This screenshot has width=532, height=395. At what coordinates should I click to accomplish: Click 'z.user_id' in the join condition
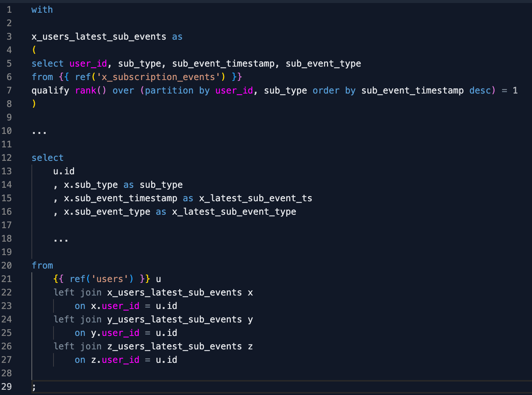click(x=115, y=360)
